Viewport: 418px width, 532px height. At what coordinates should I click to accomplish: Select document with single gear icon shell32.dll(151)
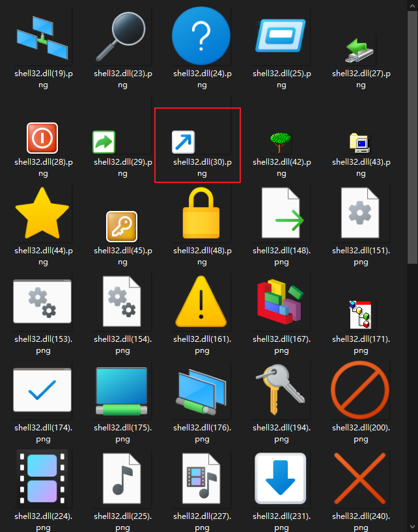(360, 213)
